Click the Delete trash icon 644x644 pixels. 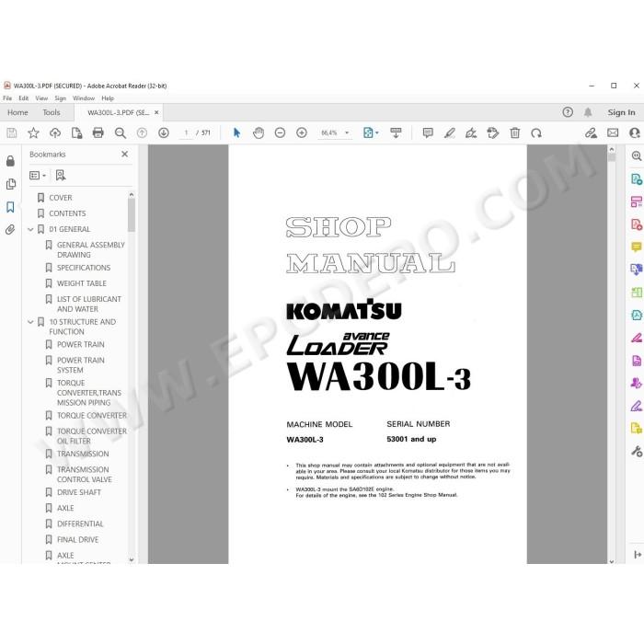(514, 132)
